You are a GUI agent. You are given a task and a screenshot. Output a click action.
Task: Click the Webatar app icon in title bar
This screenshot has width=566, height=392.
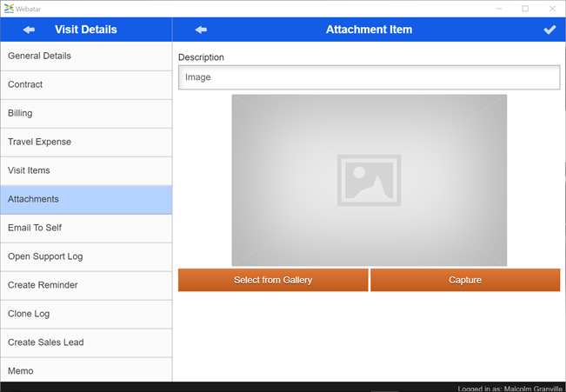[8, 8]
